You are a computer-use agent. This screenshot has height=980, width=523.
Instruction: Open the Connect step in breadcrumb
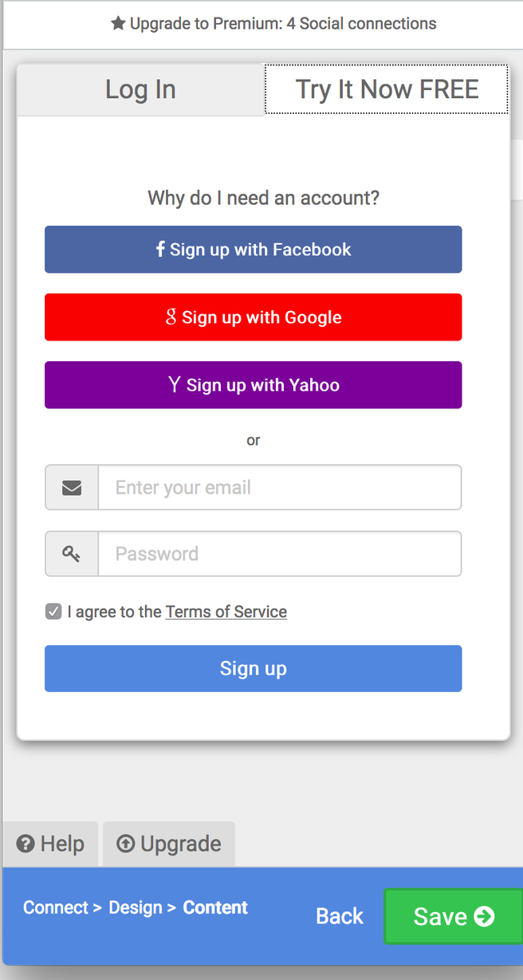(56, 907)
